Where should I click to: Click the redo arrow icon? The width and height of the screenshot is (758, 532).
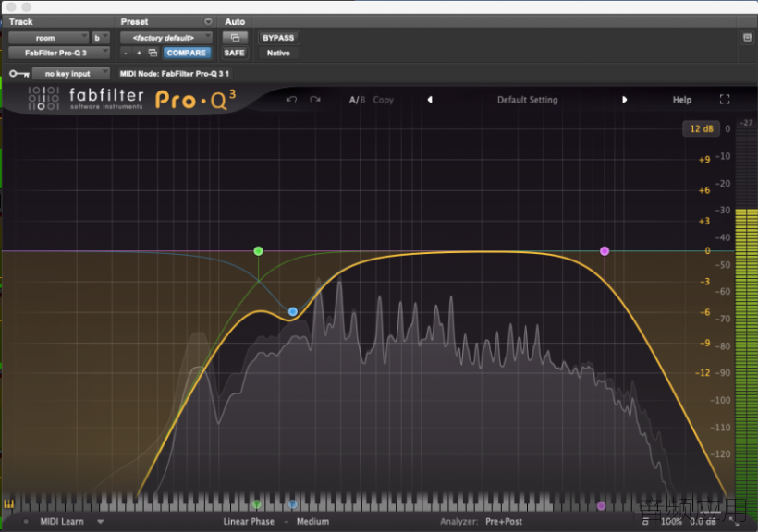tap(315, 100)
